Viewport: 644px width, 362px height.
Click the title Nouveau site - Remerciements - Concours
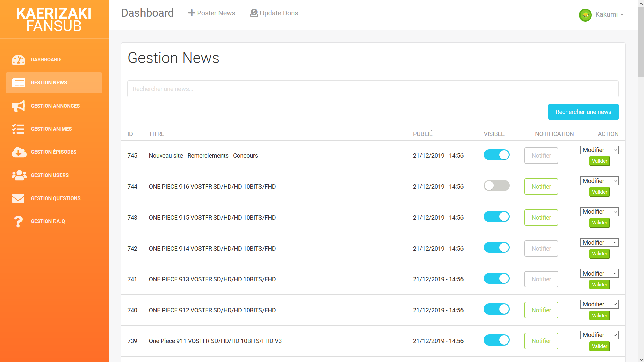pyautogui.click(x=203, y=156)
